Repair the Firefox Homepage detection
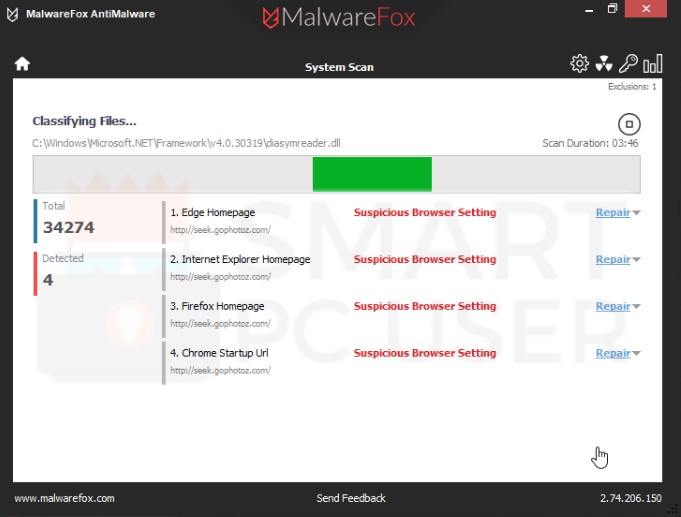Viewport: 681px width, 517px height. [x=612, y=306]
